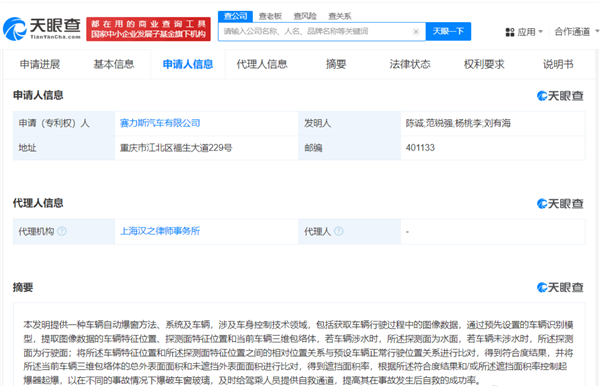Show help for 代理机构 question mark icon
Screen dimensions: 600x387
(62, 231)
